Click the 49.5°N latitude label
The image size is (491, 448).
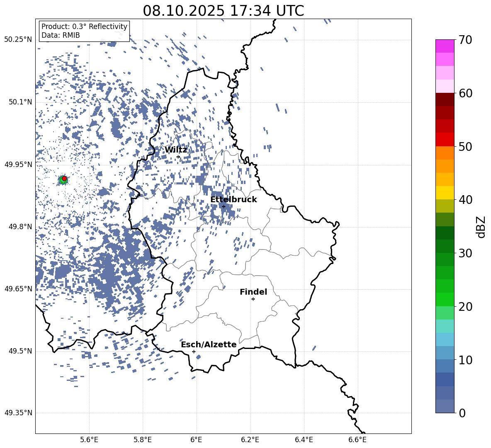(20, 351)
